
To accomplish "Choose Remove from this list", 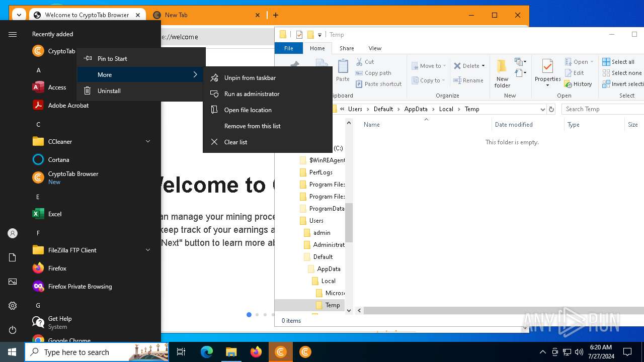I will tap(268, 126).
